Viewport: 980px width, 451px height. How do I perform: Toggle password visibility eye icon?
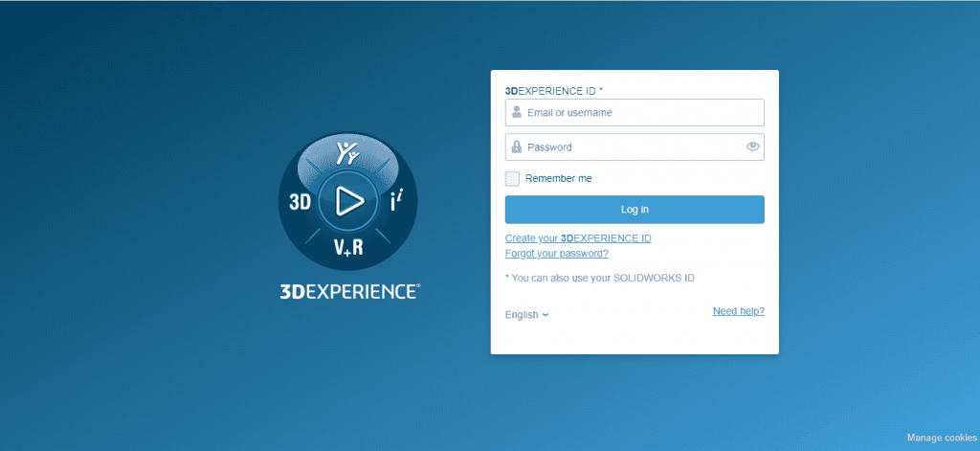752,147
